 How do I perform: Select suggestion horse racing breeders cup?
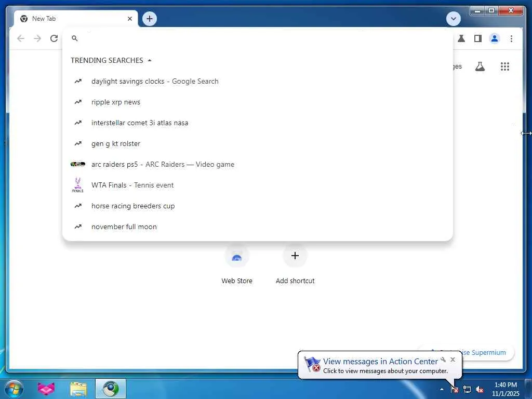(258, 206)
